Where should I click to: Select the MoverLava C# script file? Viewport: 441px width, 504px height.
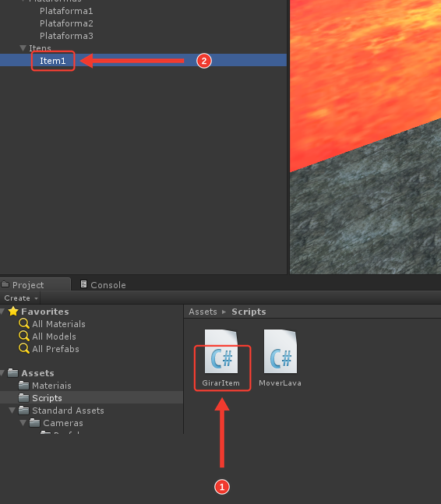coord(280,358)
